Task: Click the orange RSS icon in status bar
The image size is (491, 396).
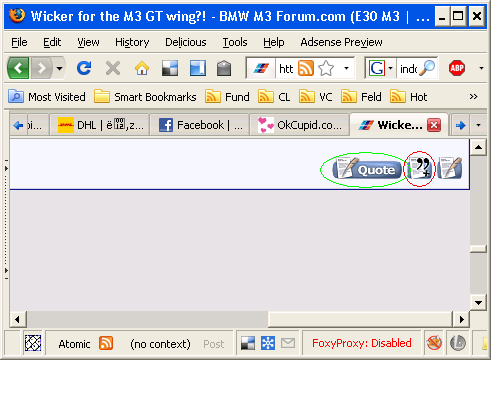Action: point(106,343)
